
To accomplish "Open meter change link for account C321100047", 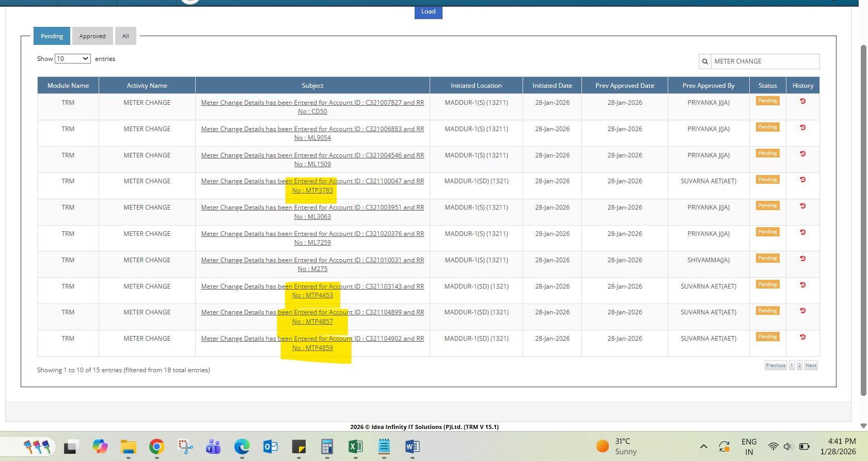I will tap(312, 181).
